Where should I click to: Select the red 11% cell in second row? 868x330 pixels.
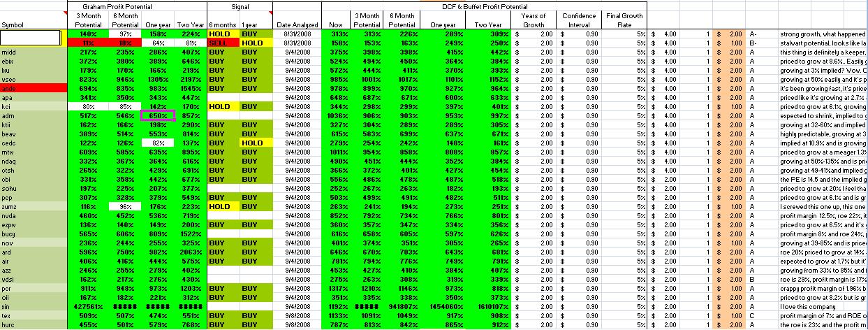[87, 43]
